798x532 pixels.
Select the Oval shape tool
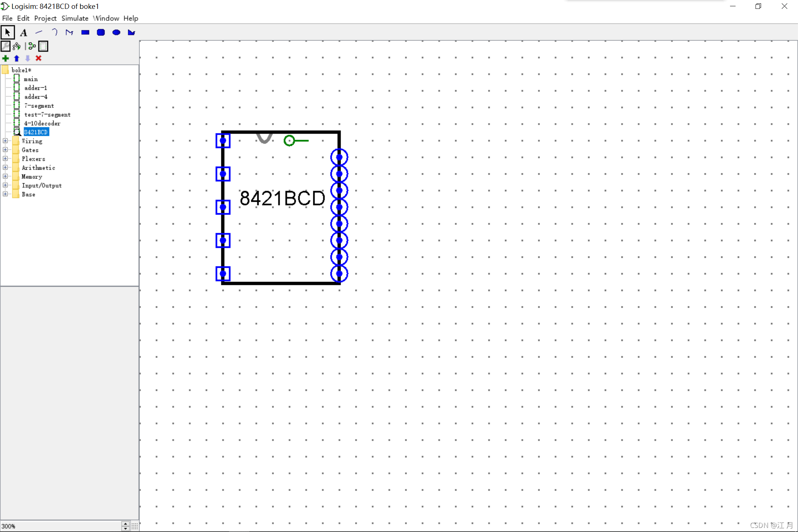coord(116,33)
